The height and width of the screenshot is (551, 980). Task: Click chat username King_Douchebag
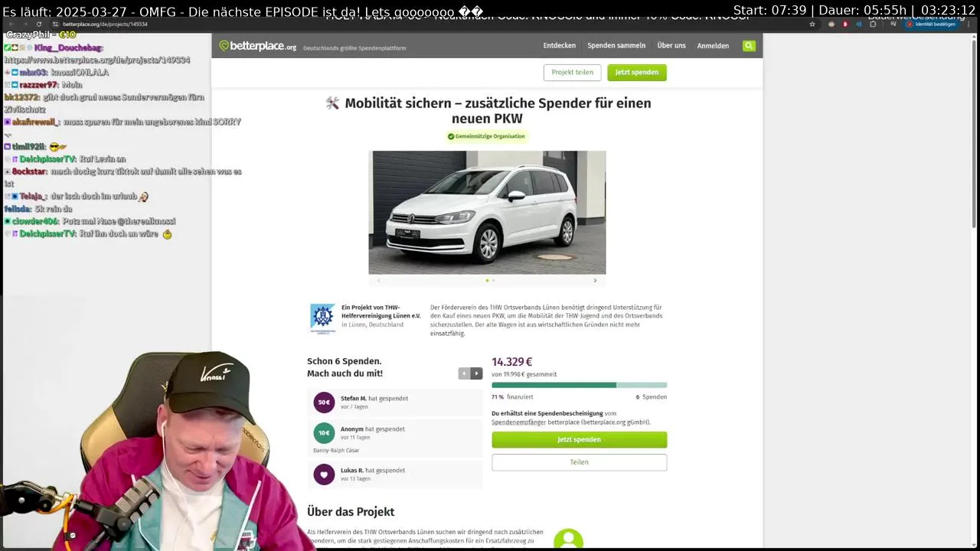click(68, 47)
